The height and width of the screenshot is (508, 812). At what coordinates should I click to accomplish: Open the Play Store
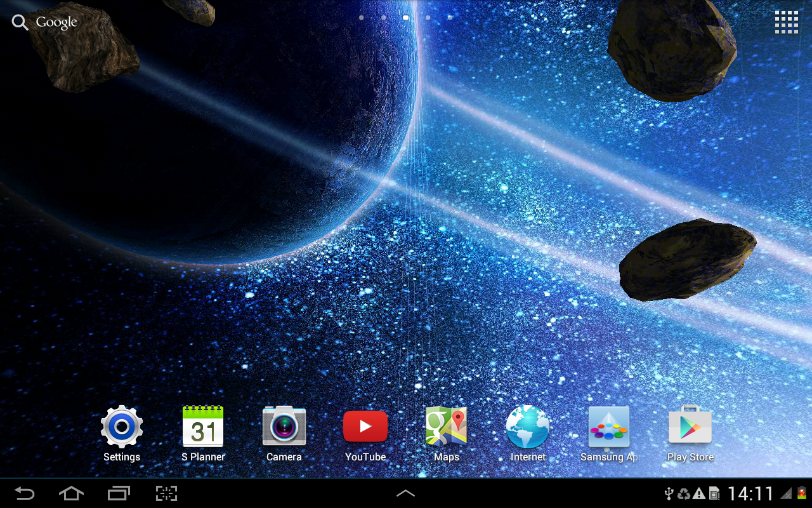coord(690,427)
